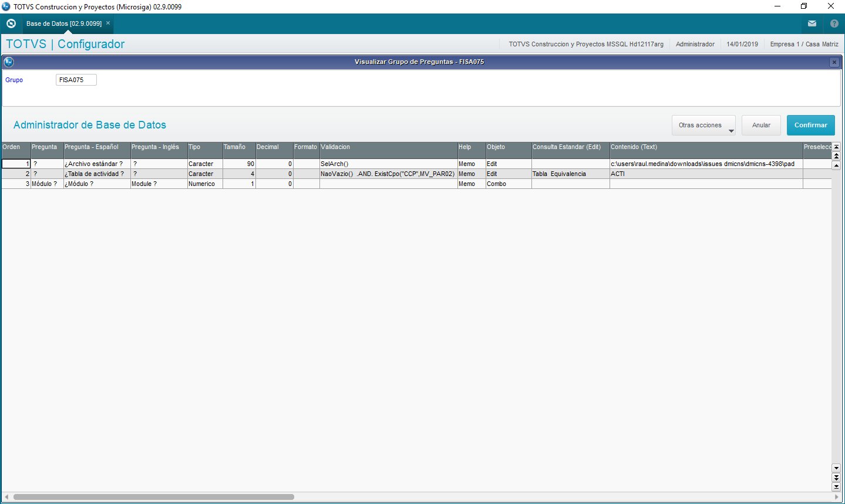Viewport: 845px width, 504px height.
Task: Open the mail envelope icon
Action: (812, 23)
